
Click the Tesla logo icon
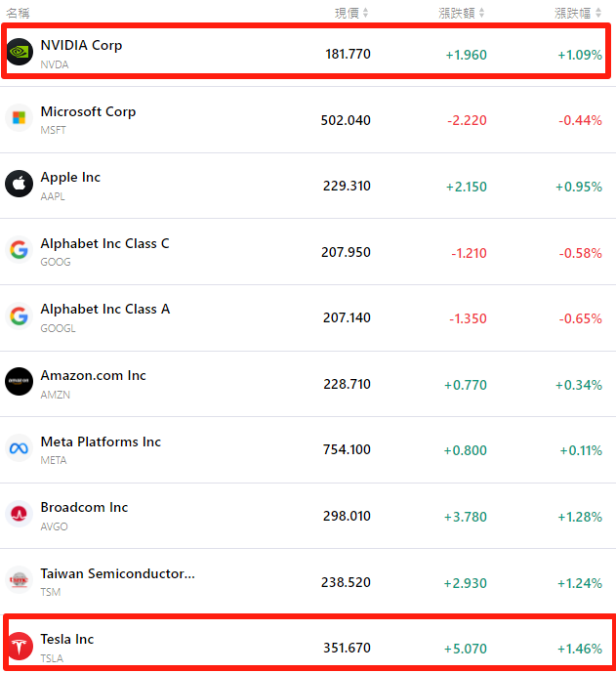[19, 646]
